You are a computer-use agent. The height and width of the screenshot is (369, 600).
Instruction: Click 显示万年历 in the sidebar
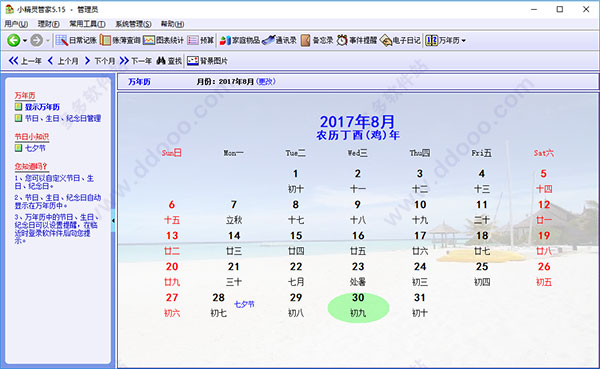(42, 107)
